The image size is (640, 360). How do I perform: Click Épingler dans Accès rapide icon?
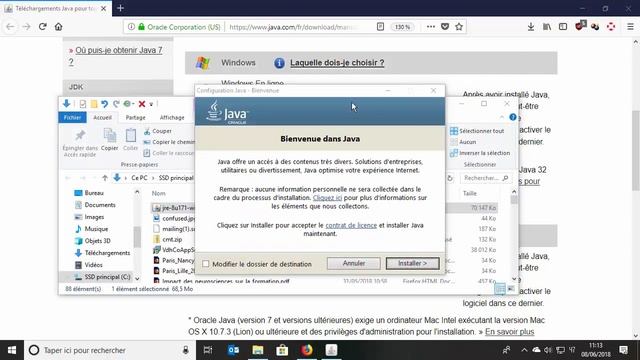pyautogui.click(x=80, y=143)
